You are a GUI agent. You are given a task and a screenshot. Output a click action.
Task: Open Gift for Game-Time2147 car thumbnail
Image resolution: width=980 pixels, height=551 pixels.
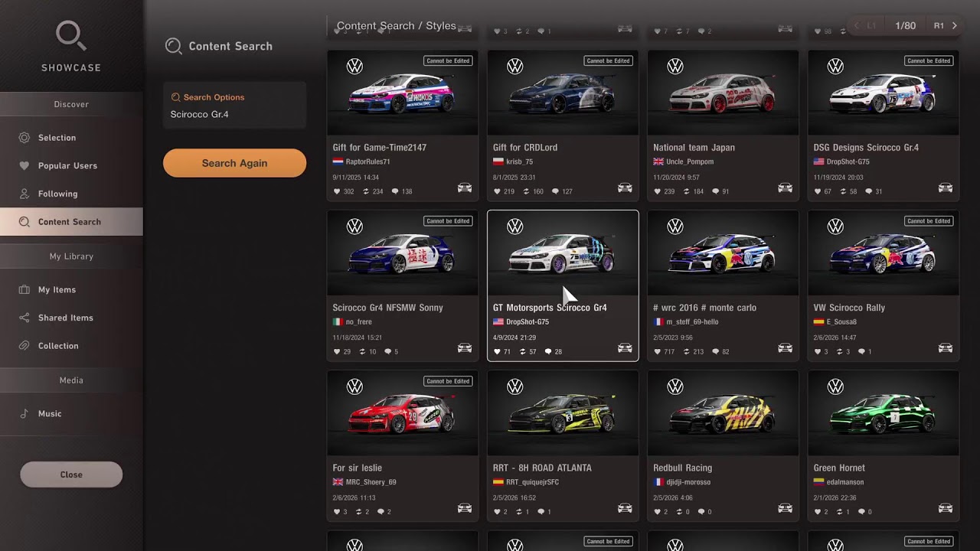[402, 93]
